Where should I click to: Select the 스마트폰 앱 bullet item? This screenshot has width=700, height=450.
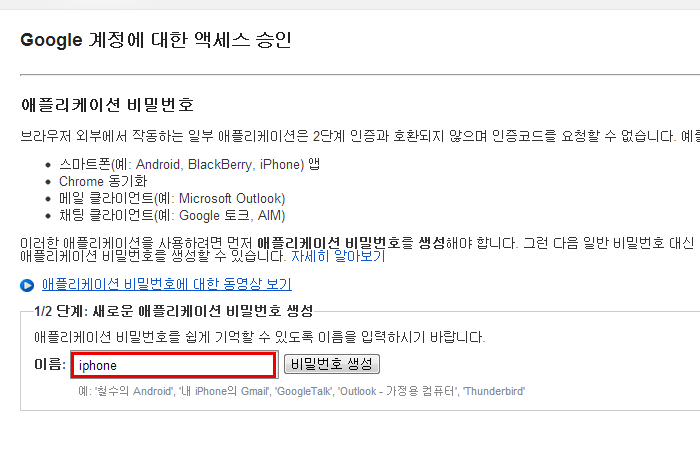(189, 164)
